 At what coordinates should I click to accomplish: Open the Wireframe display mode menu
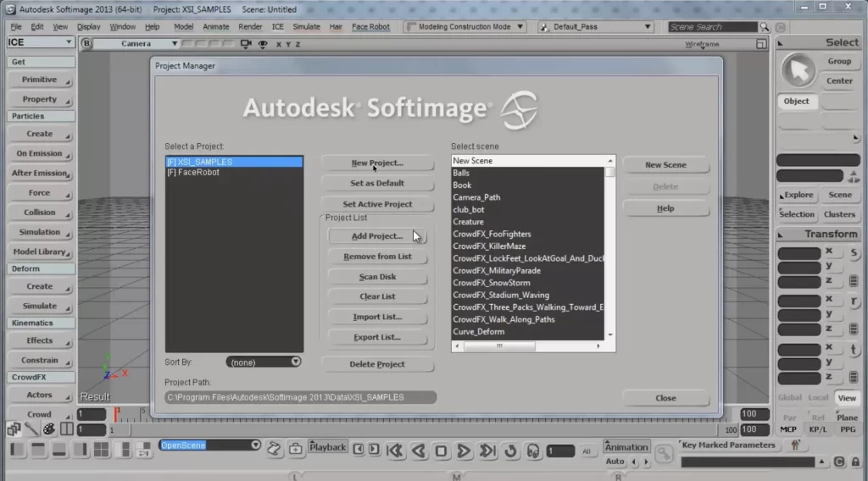(x=702, y=44)
